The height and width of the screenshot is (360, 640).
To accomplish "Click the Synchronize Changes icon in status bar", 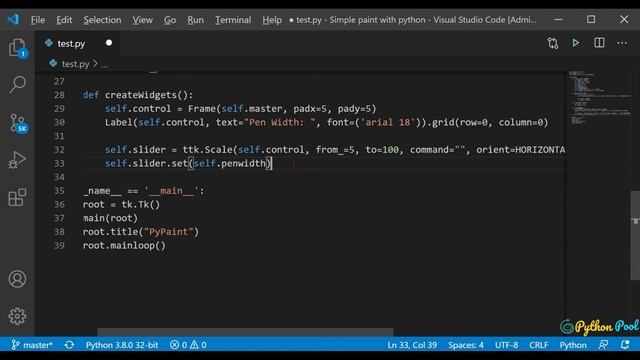I will tap(69, 345).
